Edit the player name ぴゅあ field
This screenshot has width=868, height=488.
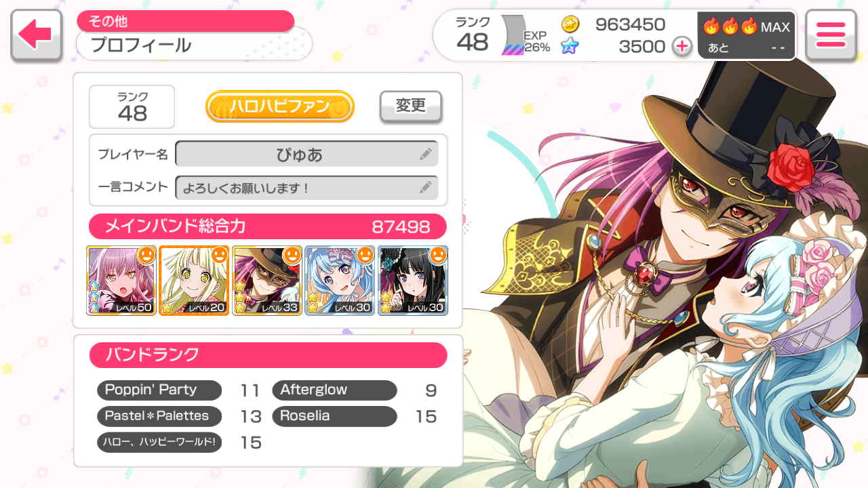pyautogui.click(x=307, y=154)
